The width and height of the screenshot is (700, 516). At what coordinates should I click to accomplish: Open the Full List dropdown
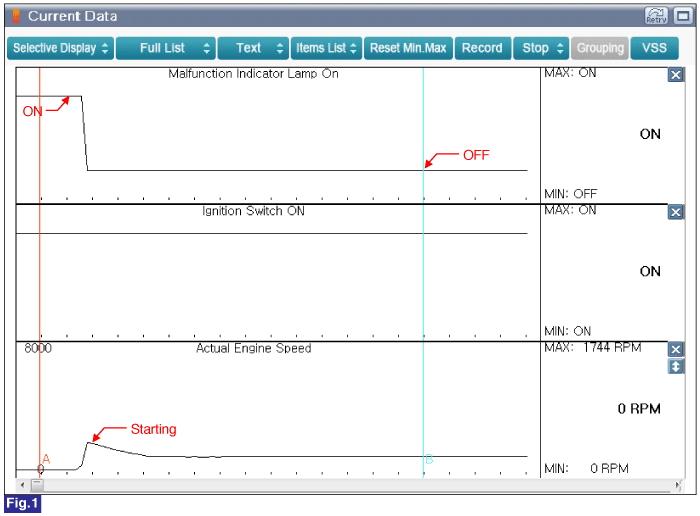[166, 48]
